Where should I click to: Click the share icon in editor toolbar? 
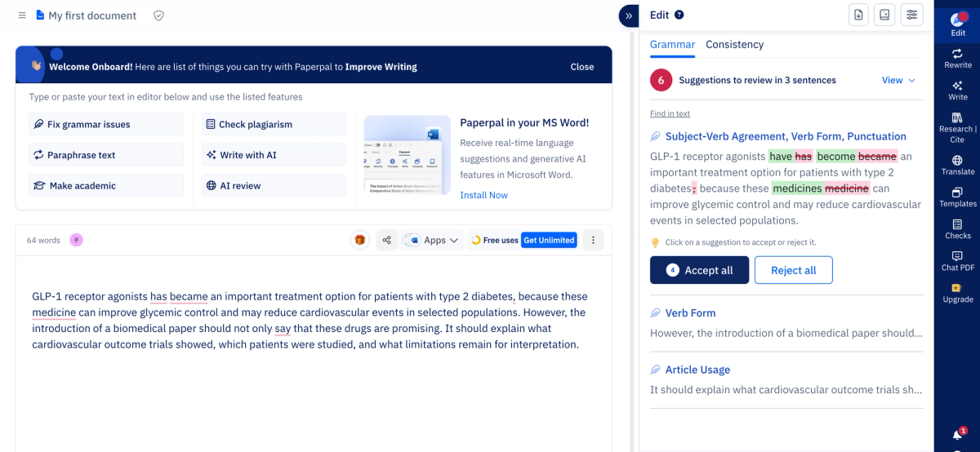386,240
